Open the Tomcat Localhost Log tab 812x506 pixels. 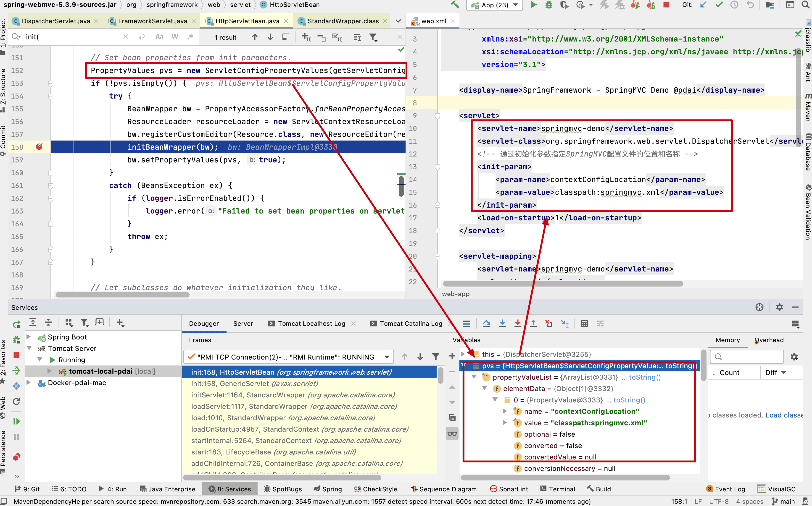(x=311, y=324)
